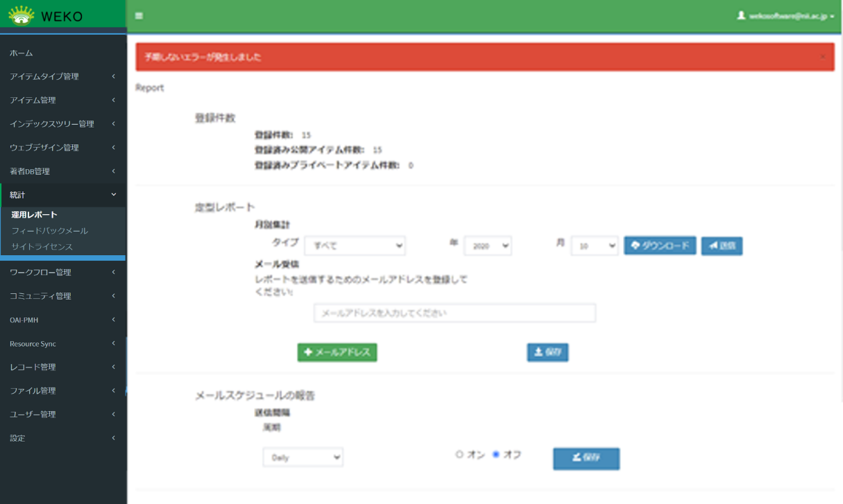Click the email address input field
Screen dimensions: 843x504
tap(454, 313)
